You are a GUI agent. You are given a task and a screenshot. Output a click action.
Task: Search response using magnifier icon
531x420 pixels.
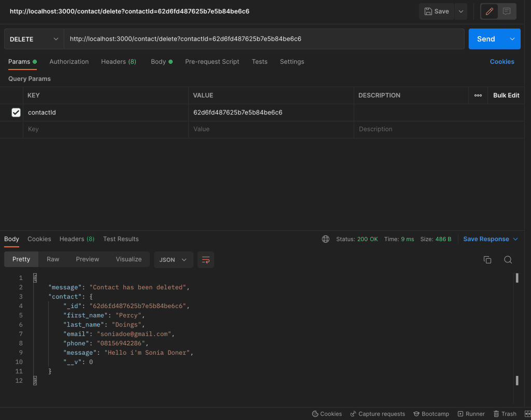(x=508, y=260)
